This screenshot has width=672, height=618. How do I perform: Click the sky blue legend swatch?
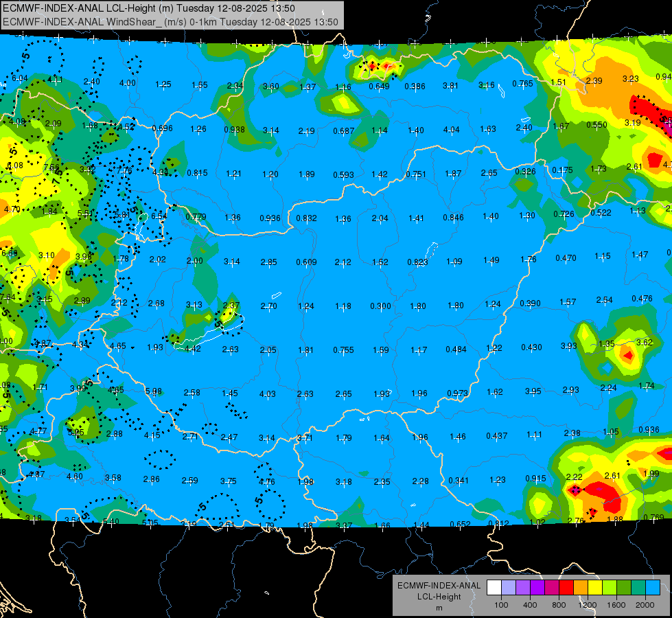(653, 588)
